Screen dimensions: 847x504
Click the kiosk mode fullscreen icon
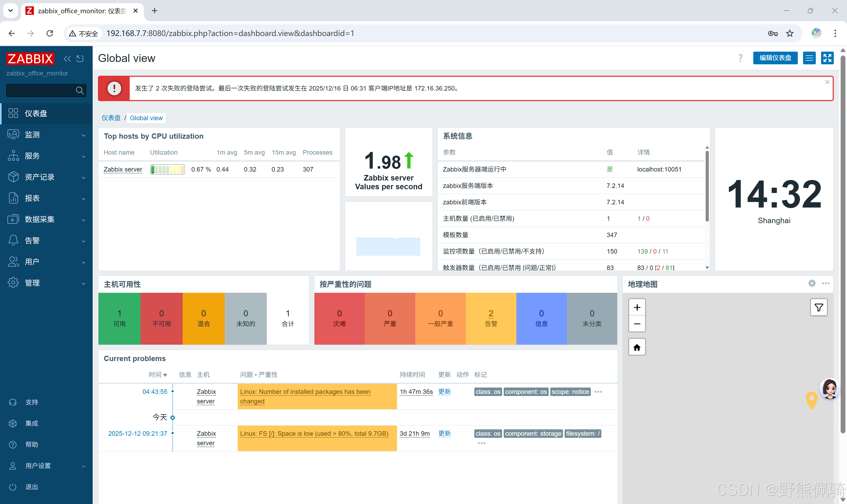pyautogui.click(x=827, y=58)
